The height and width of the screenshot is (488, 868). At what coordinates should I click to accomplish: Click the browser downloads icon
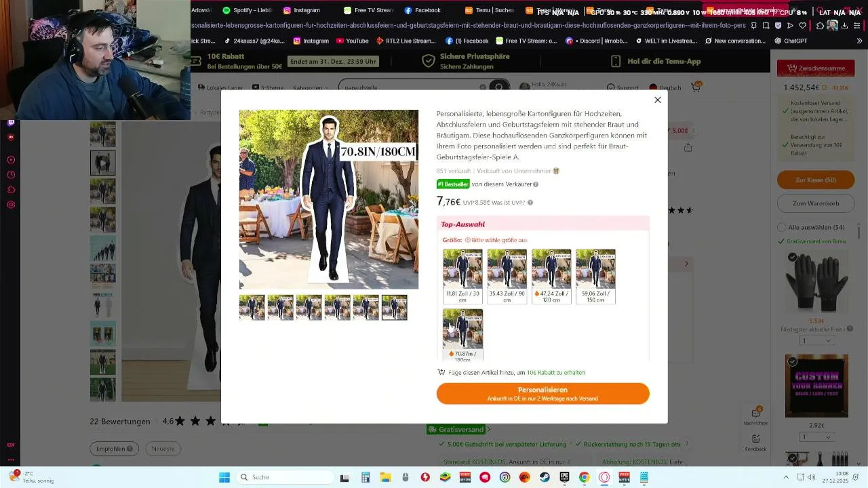[845, 26]
